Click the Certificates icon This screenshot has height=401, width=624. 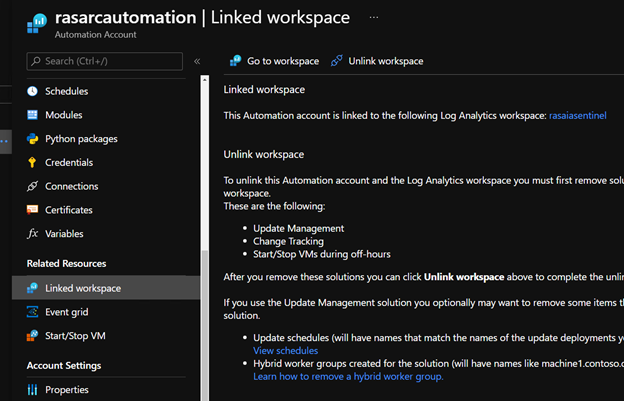click(x=32, y=210)
